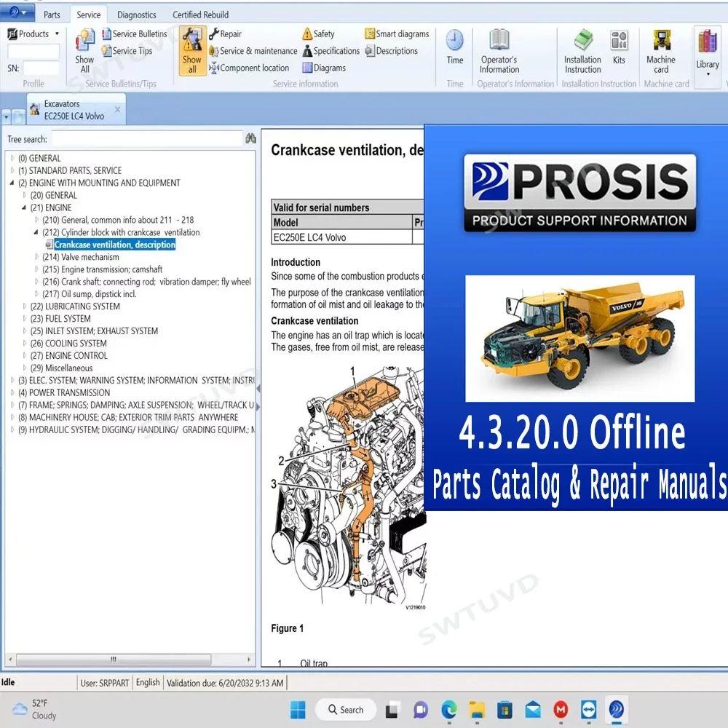Open the Time clock tool

[455, 47]
